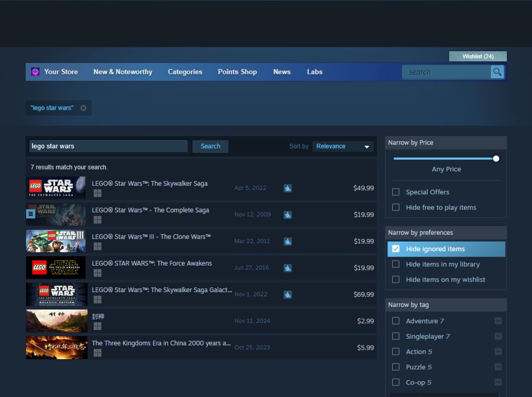Click the list icon on Complete Saga thumbnail
This screenshot has height=397, width=532.
pos(31,214)
